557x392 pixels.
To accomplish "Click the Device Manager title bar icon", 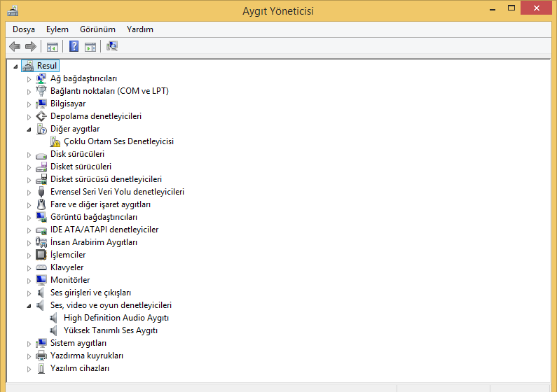I will pos(13,10).
